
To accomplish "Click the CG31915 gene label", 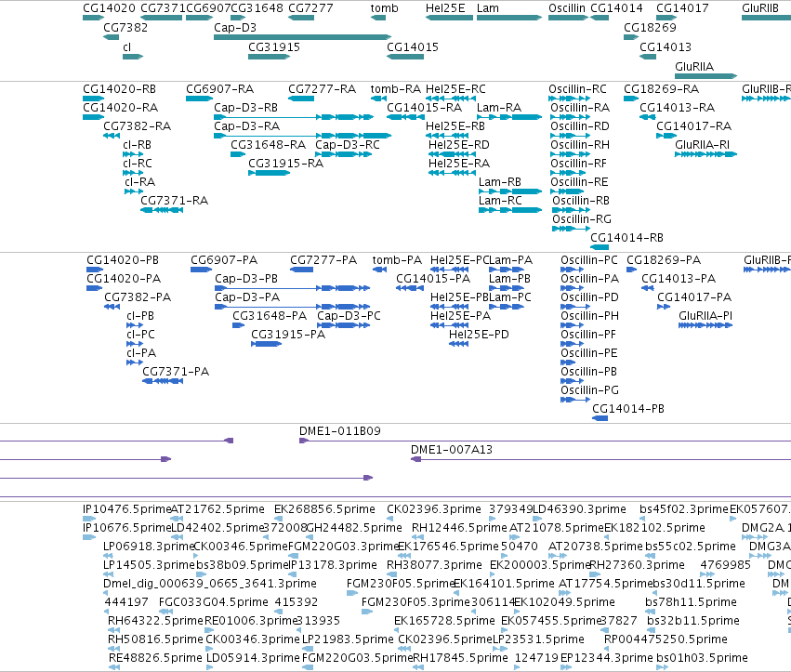I will click(274, 46).
